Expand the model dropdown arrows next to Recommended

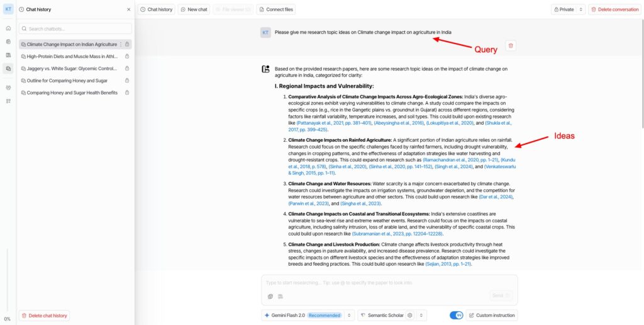349,316
